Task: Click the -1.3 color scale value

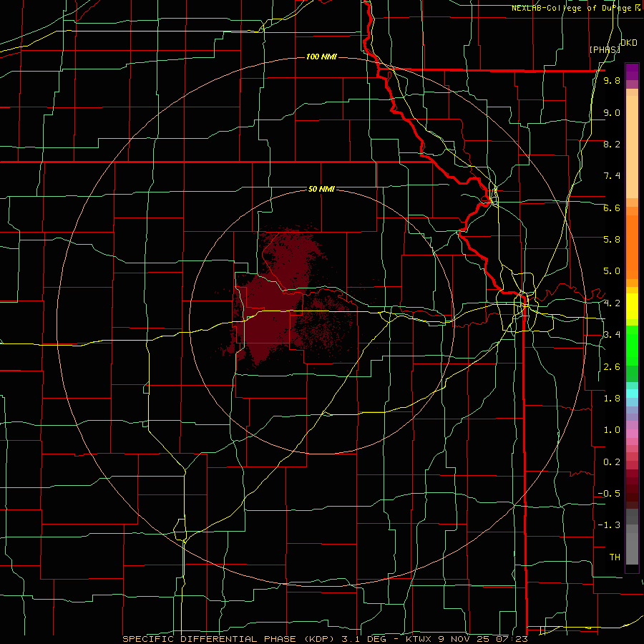Action: coord(609,525)
